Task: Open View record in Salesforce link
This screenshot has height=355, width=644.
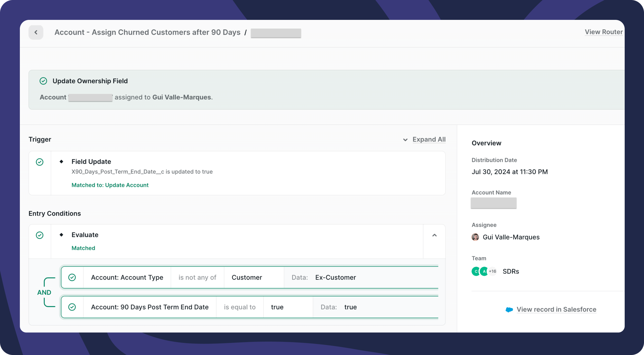Action: click(557, 309)
